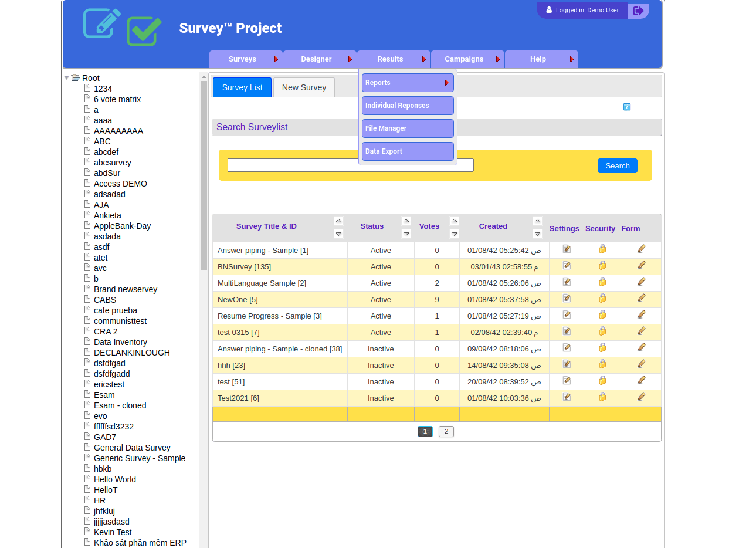The image size is (756, 548).
Task: Select Data Export from Results menu
Action: click(408, 151)
